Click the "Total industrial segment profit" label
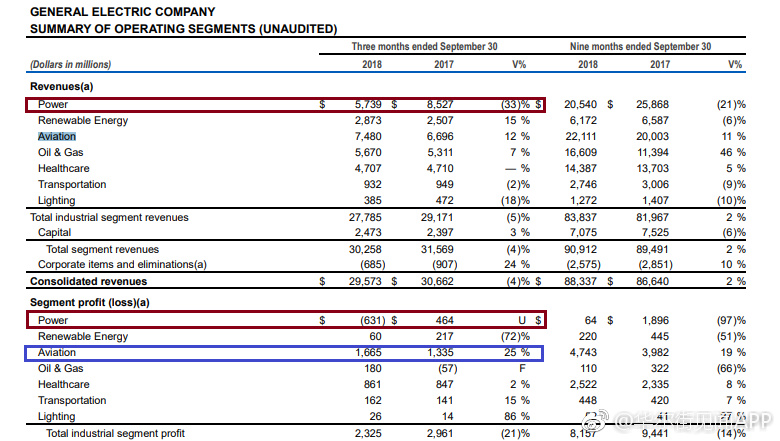 click(x=115, y=434)
